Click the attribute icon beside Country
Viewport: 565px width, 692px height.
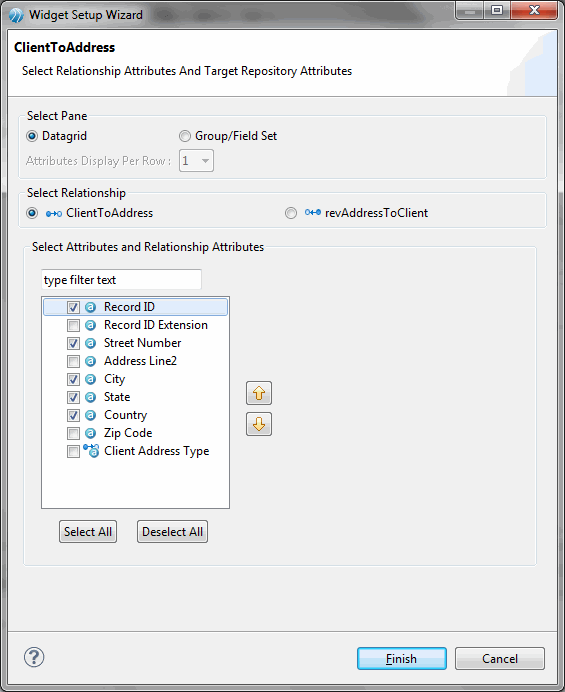point(90,415)
